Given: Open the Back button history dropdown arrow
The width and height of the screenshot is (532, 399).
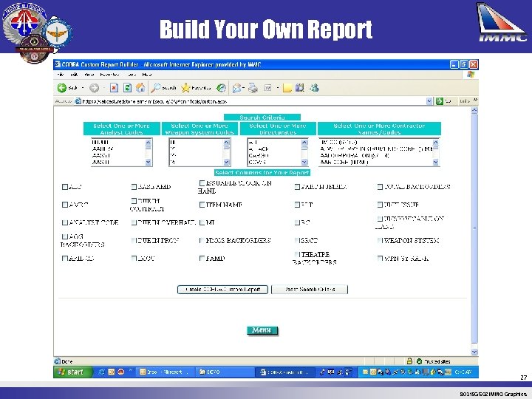Looking at the screenshot, I should [x=83, y=88].
